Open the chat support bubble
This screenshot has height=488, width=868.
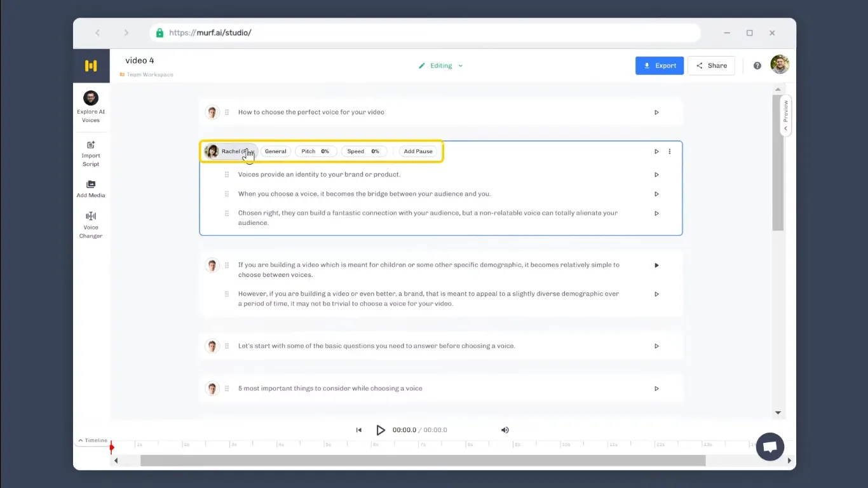point(770,447)
